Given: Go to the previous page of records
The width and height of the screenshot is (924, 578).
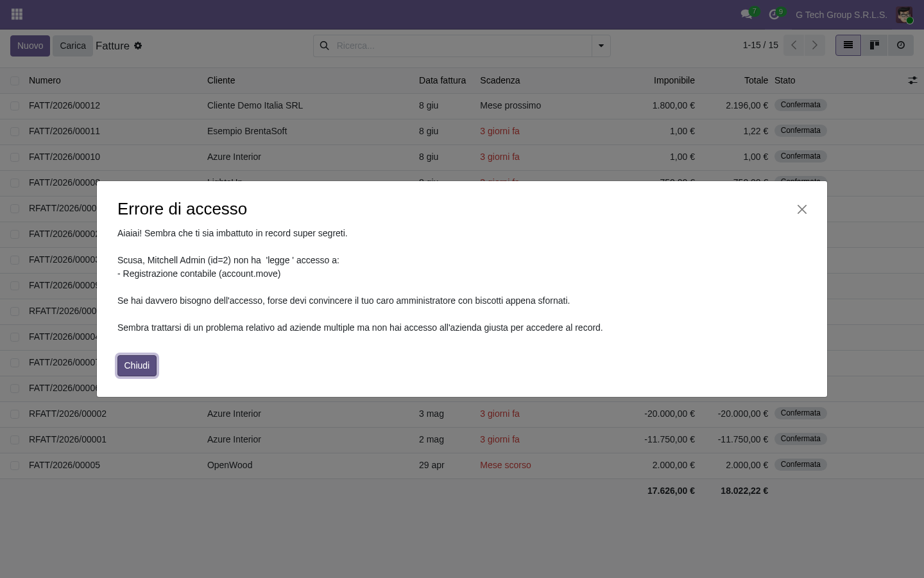Looking at the screenshot, I should [794, 45].
